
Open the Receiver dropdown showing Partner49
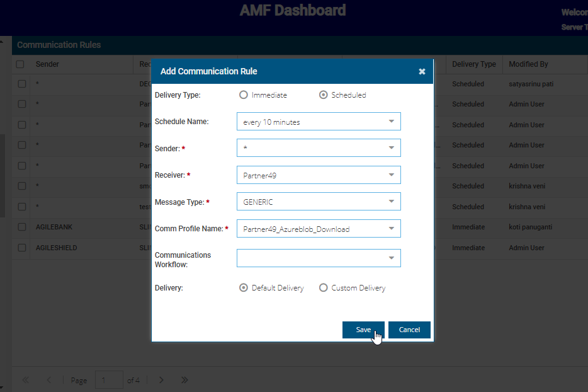click(391, 175)
